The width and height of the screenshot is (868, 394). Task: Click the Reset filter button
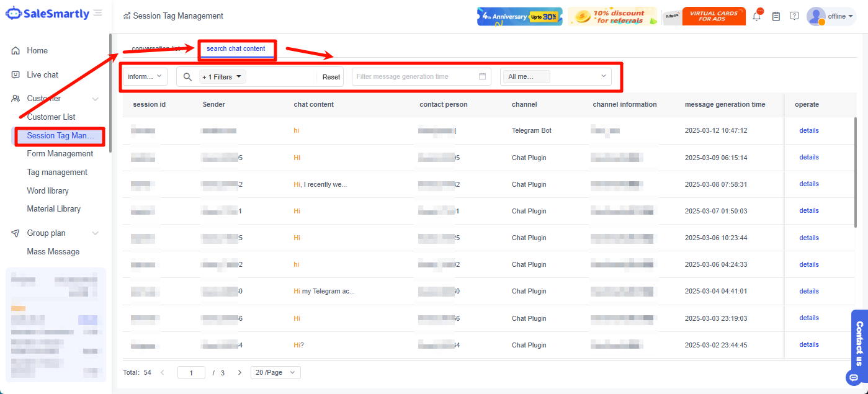[x=331, y=77]
